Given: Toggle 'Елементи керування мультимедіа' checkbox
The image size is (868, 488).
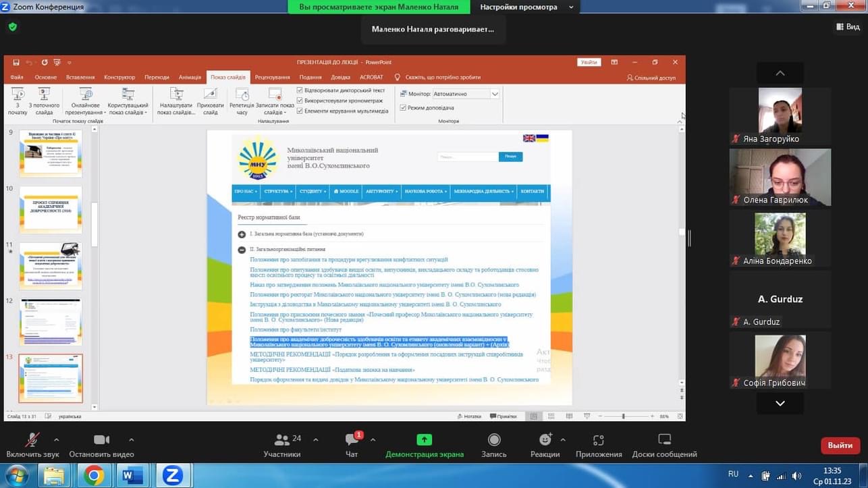Looking at the screenshot, I should tap(300, 111).
